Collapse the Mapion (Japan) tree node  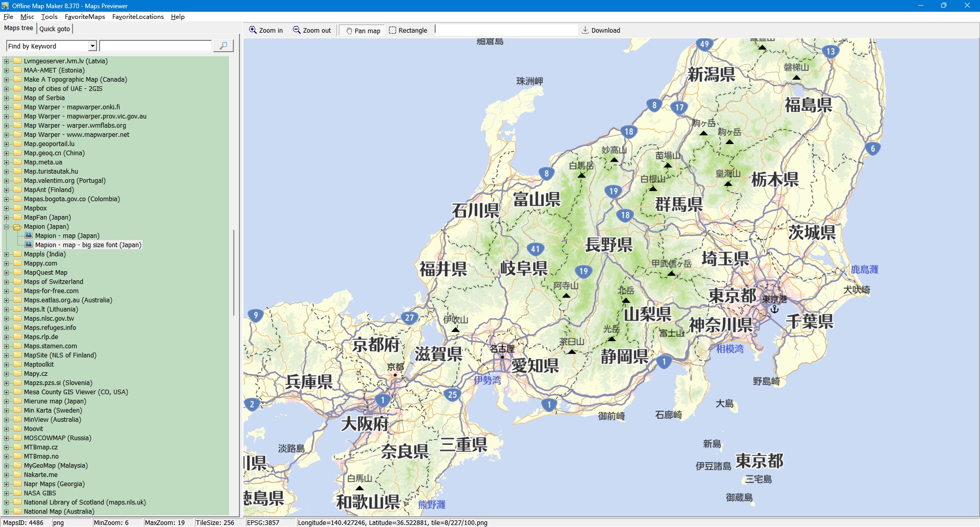pos(7,227)
